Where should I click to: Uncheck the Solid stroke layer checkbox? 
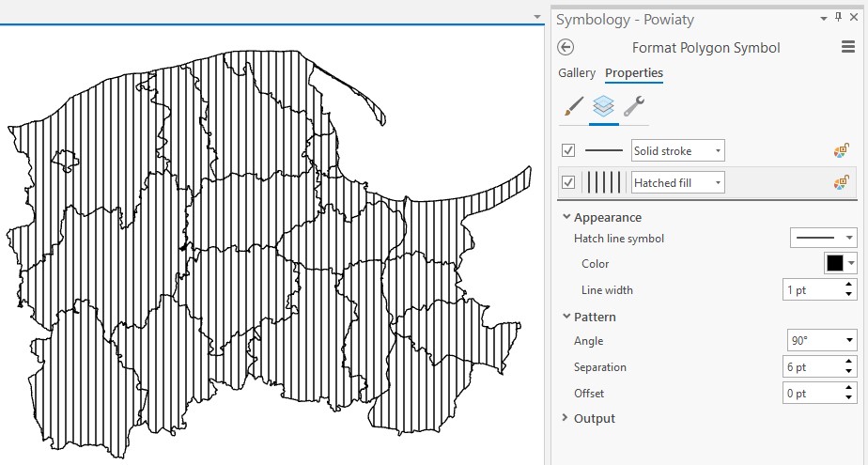coord(568,151)
